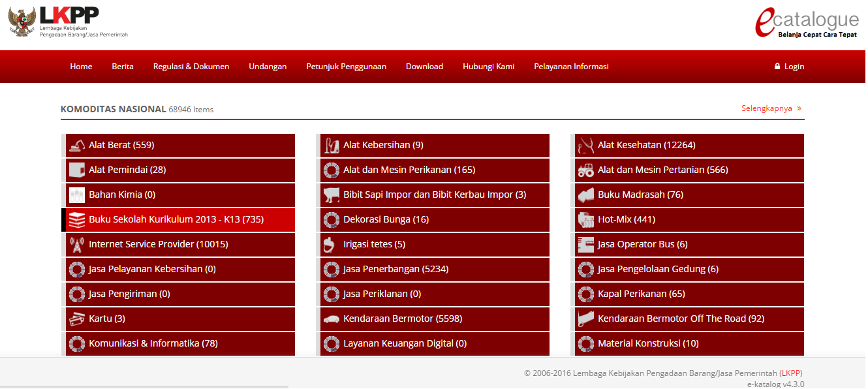Click the Alat Berat excavator icon
This screenshot has width=868, height=389.
pyautogui.click(x=77, y=146)
